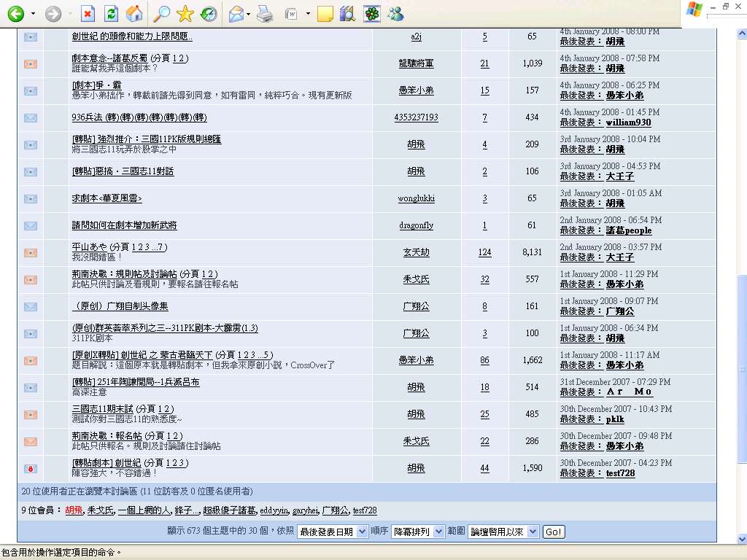Click hot-topic envelope icon beside 劇本意念--諸葛反蜀
The width and height of the screenshot is (747, 560).
coord(31,64)
